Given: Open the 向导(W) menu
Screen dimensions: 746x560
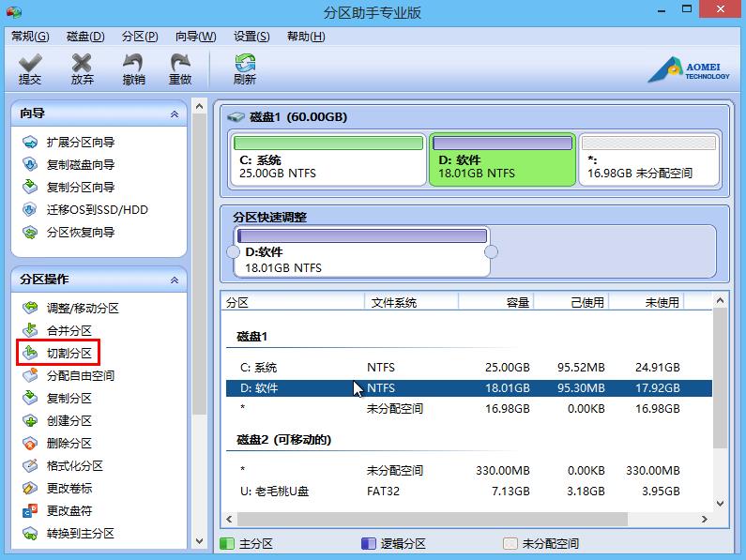Looking at the screenshot, I should click(x=195, y=37).
